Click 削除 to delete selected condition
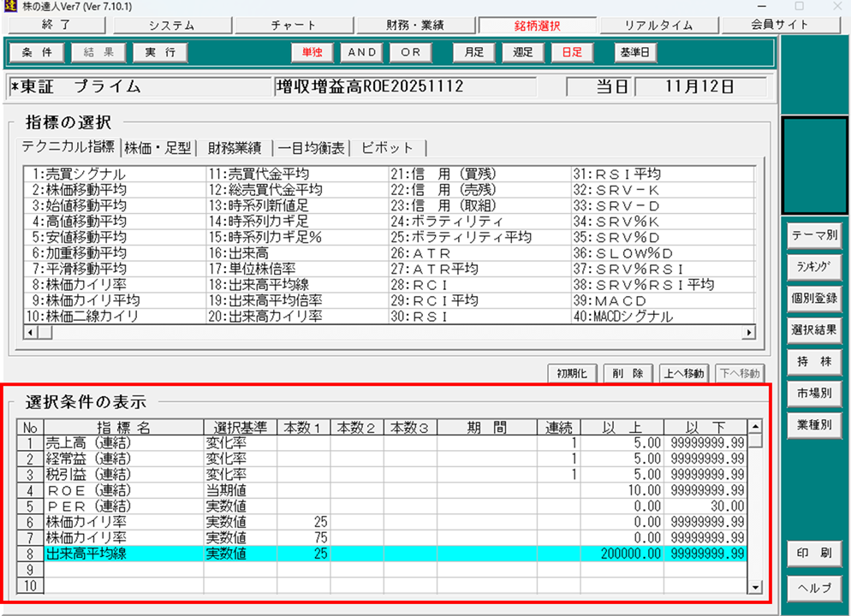Viewport: 851px width, 616px height. [x=628, y=374]
